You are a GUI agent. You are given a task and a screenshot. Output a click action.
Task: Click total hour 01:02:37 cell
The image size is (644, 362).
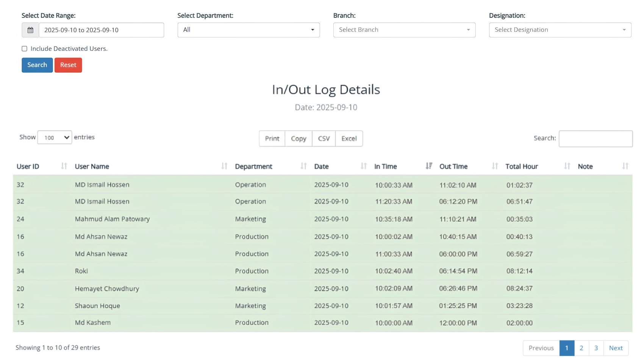pyautogui.click(x=519, y=185)
